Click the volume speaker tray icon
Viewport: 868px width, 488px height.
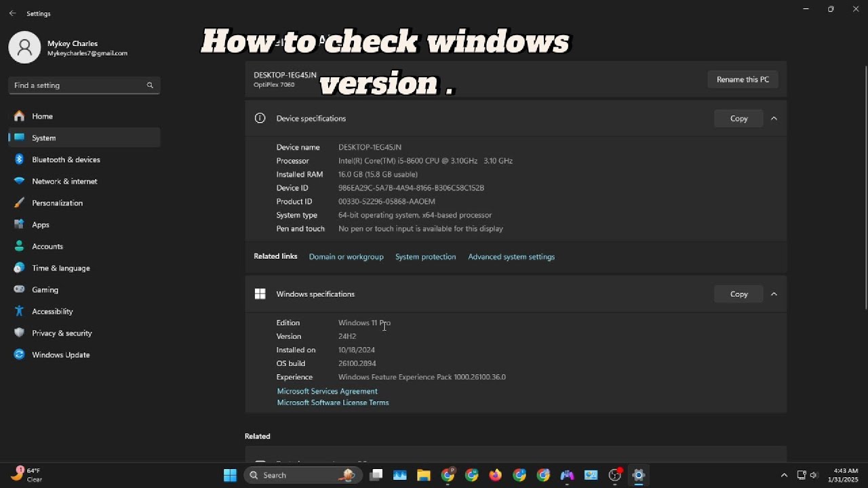point(814,475)
